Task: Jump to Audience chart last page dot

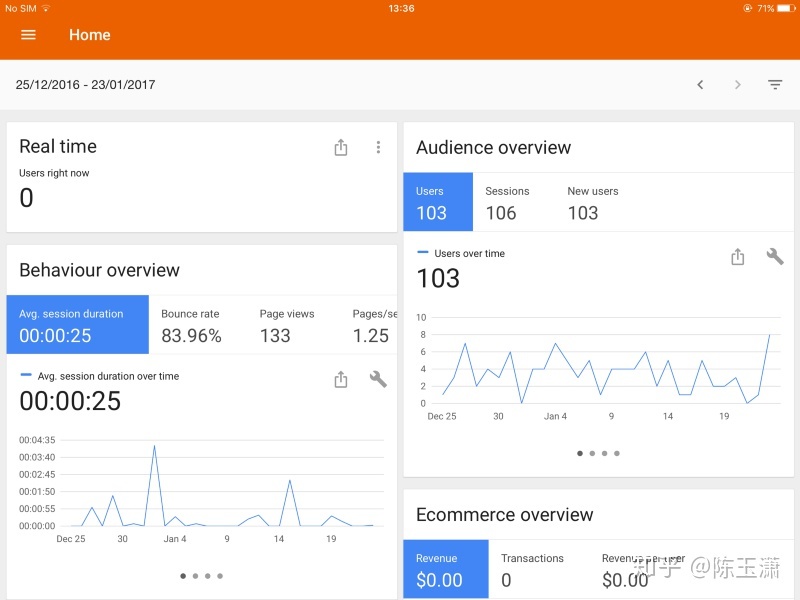Action: click(x=617, y=453)
